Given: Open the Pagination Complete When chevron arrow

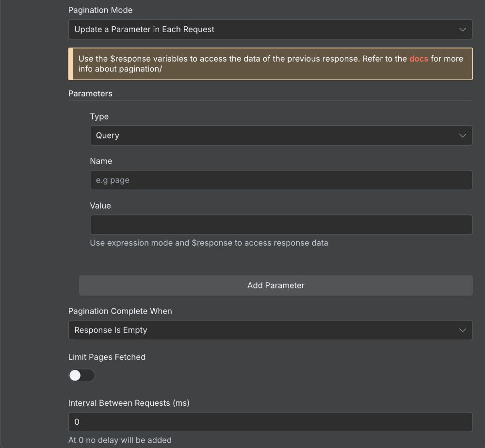Looking at the screenshot, I should coord(463,330).
